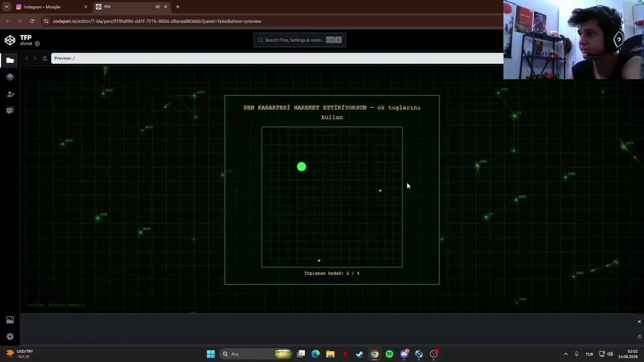Reload the browser page
This screenshot has height=362, width=644.
(32, 21)
